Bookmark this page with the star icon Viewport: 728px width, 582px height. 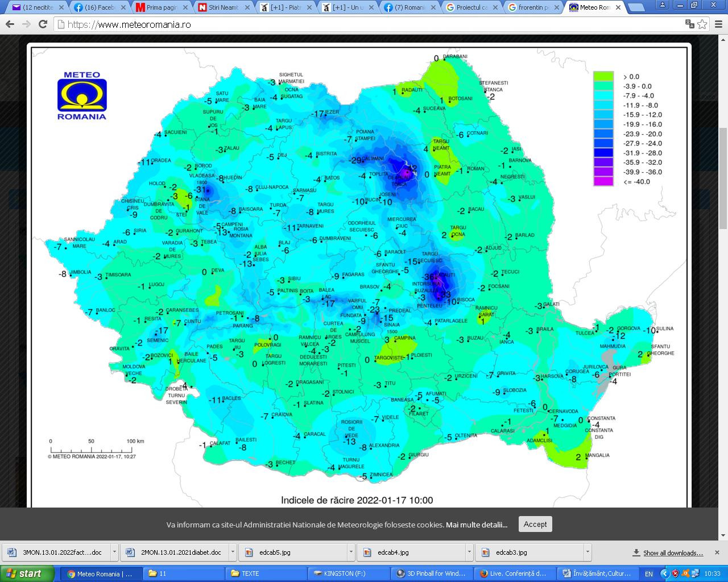tap(702, 24)
